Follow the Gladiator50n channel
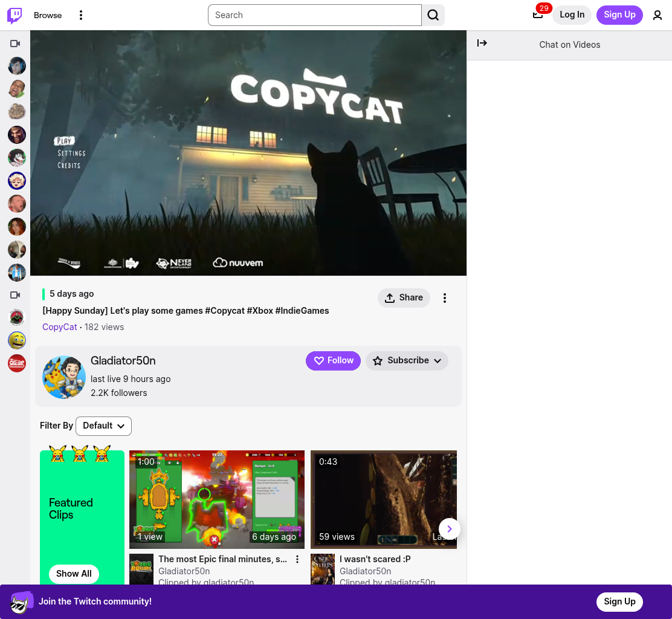672x619 pixels. click(333, 360)
